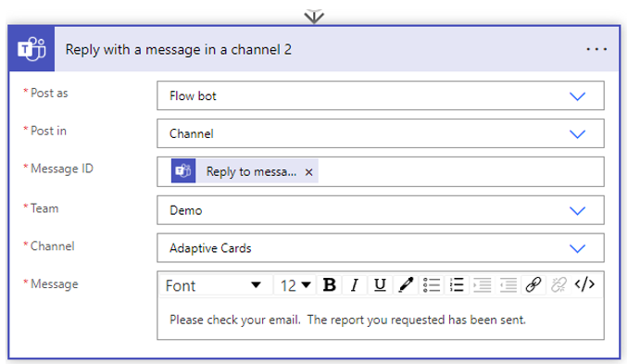Click into the message body text area
Viewport: 628px width, 364px height.
click(x=381, y=320)
